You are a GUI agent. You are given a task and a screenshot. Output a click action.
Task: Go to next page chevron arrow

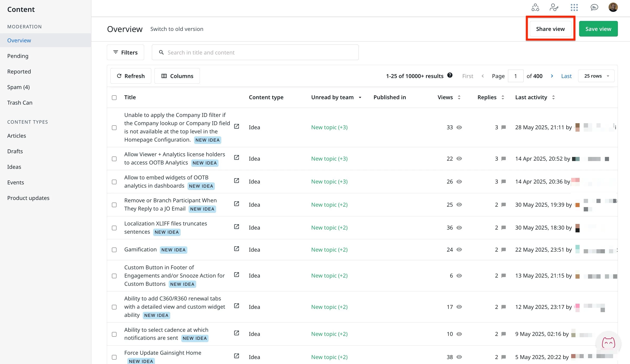(x=552, y=76)
